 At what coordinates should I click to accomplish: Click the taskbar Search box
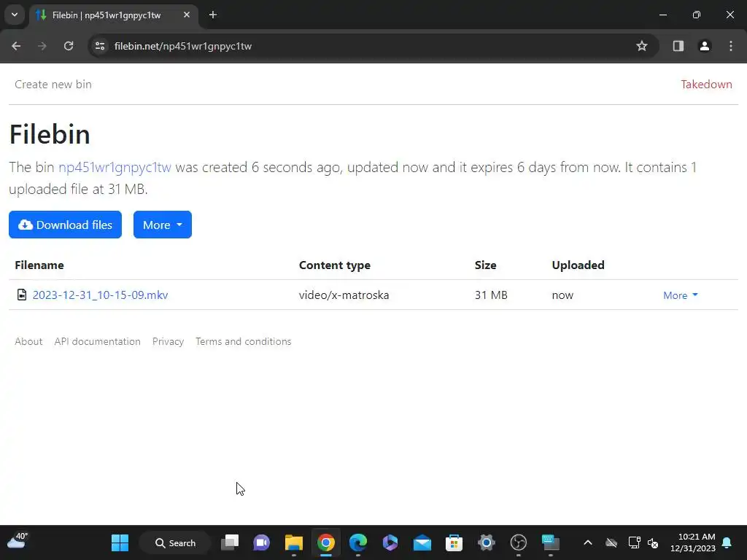pos(176,542)
